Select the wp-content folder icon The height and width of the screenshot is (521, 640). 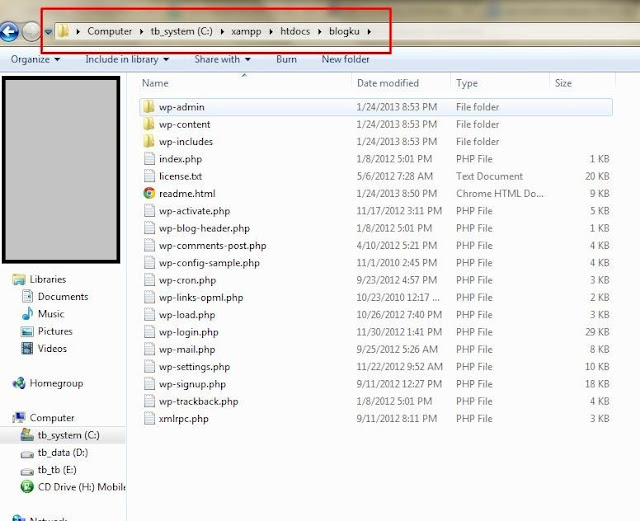point(149,124)
